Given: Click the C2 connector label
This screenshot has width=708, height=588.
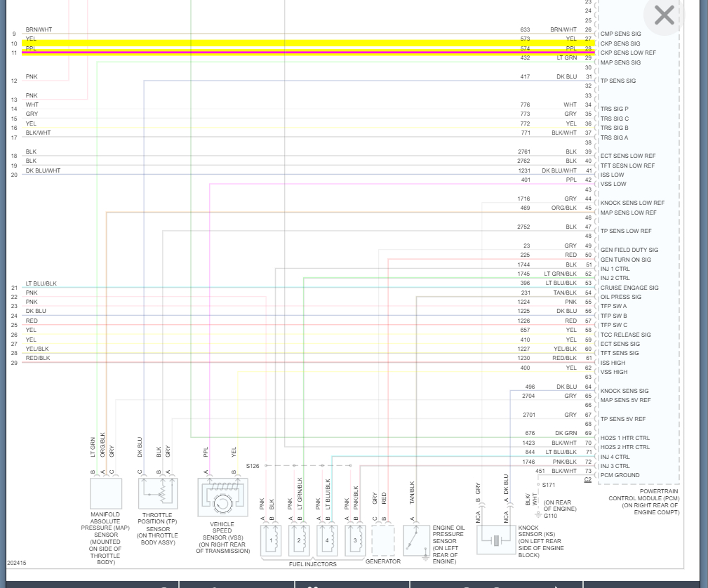Looking at the screenshot, I should coord(587,480).
